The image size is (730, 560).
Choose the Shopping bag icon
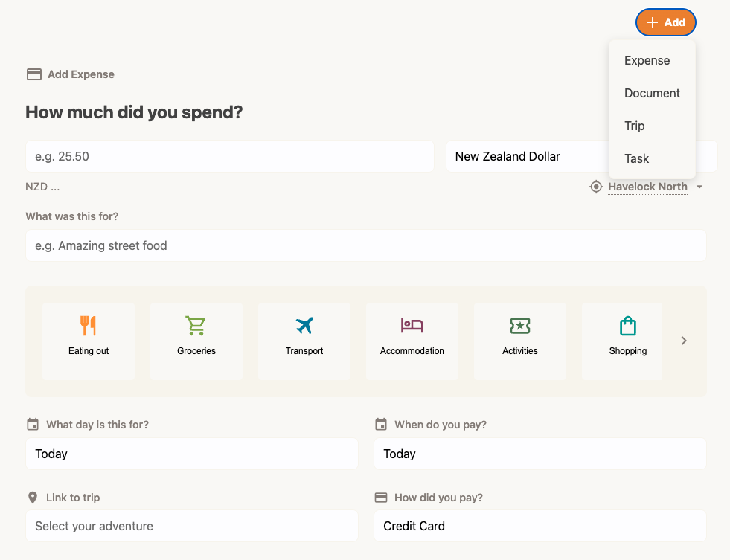(x=627, y=325)
